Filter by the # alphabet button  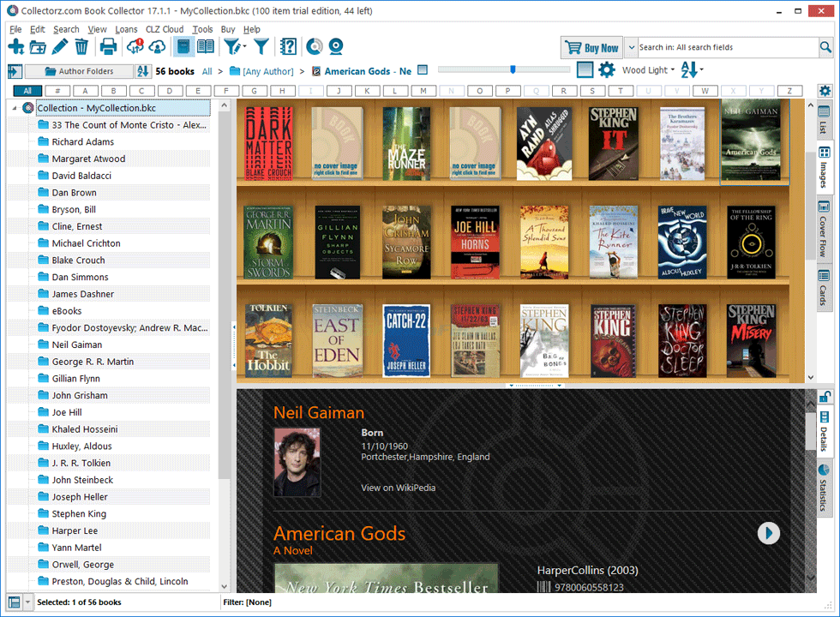pyautogui.click(x=57, y=91)
